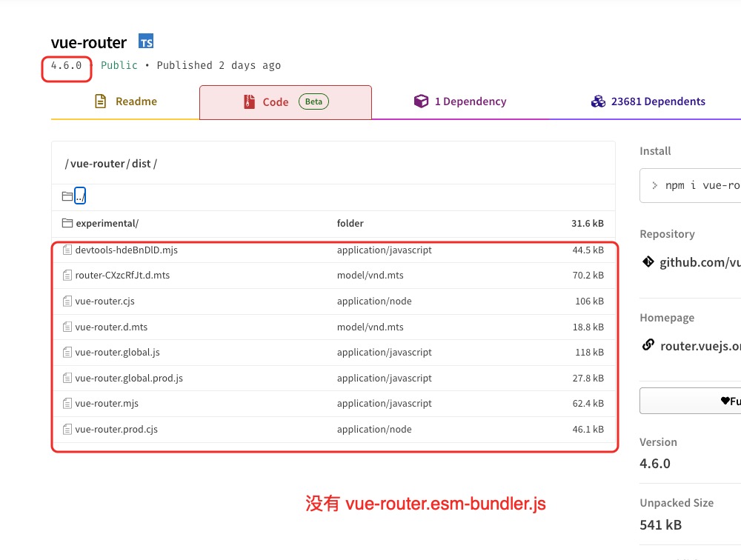Click the homepage chain-link icon
Image resolution: width=741 pixels, height=560 pixels.
tap(648, 345)
